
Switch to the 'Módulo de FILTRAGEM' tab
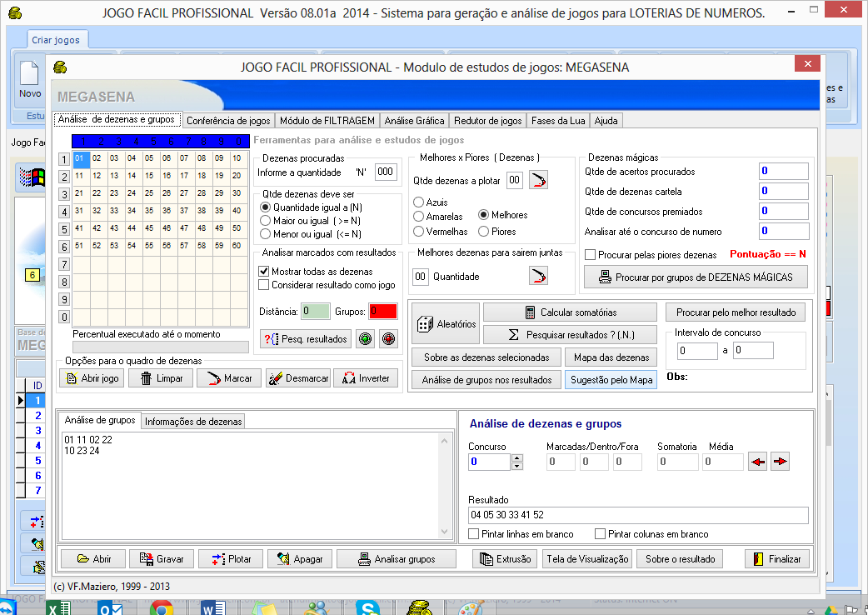[327, 121]
